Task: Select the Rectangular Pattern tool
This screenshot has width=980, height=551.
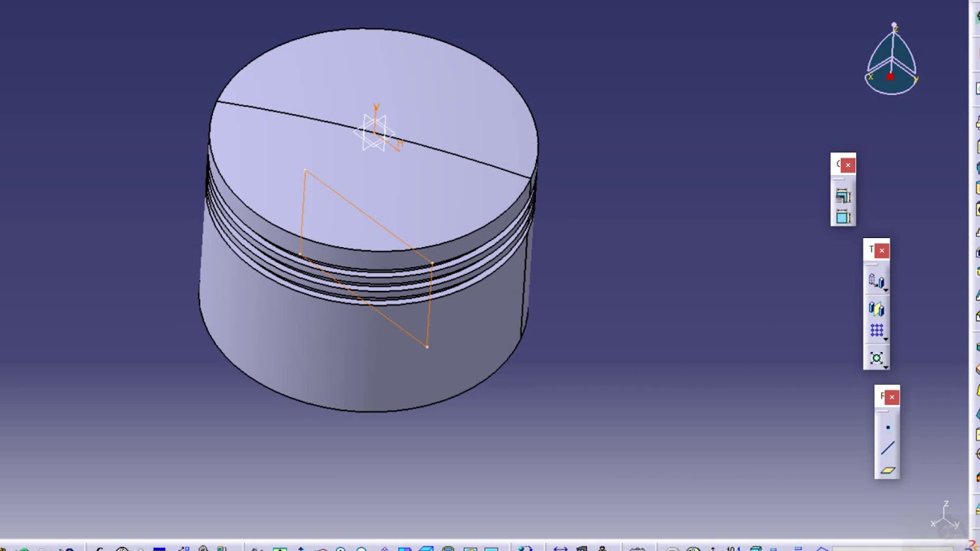Action: click(x=876, y=331)
